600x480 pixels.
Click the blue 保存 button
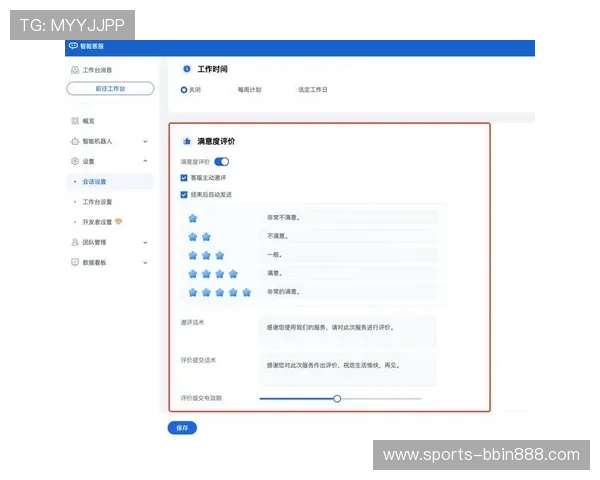[x=182, y=428]
